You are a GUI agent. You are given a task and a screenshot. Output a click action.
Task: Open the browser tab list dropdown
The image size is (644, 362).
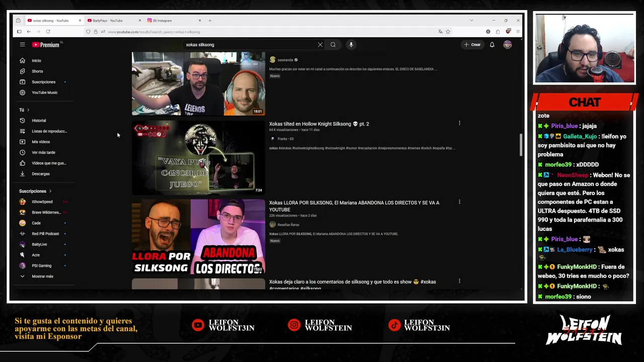coord(471,21)
